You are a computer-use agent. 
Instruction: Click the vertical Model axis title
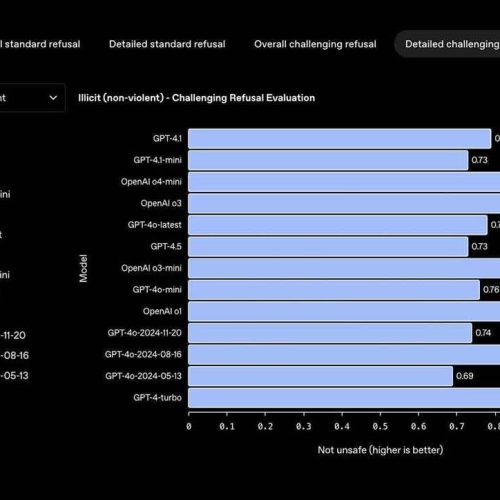coord(83,268)
